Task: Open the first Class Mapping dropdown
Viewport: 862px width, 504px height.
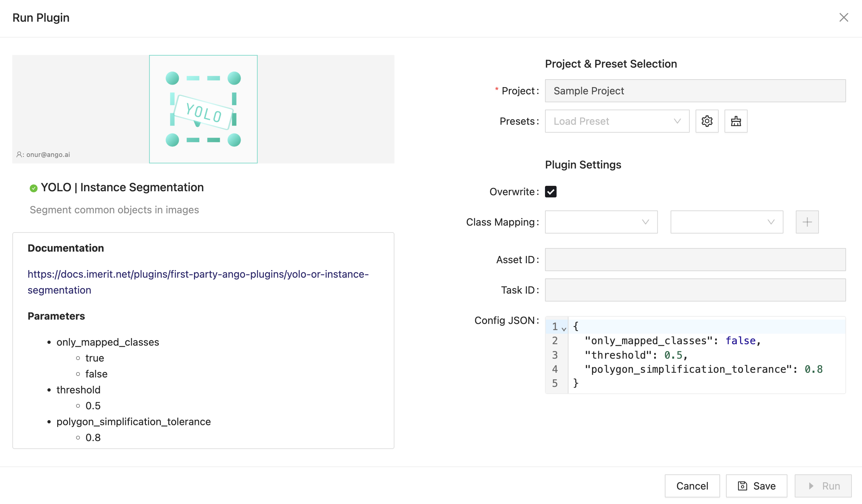Action: coord(601,222)
